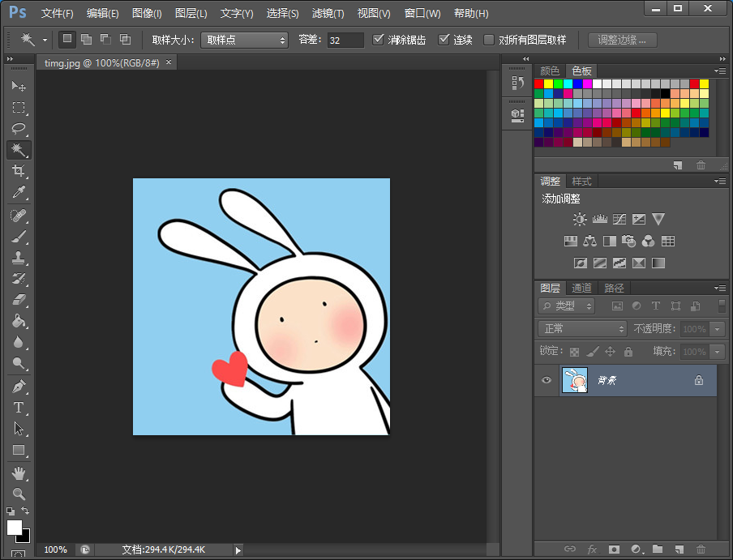Select the Paint Bucket tool
Image resolution: width=733 pixels, height=560 pixels.
point(18,321)
